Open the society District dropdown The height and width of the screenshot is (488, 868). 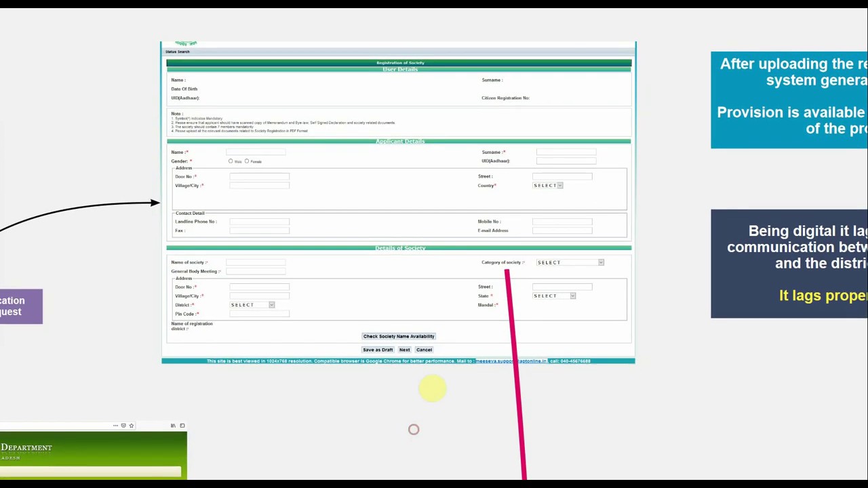pos(252,305)
